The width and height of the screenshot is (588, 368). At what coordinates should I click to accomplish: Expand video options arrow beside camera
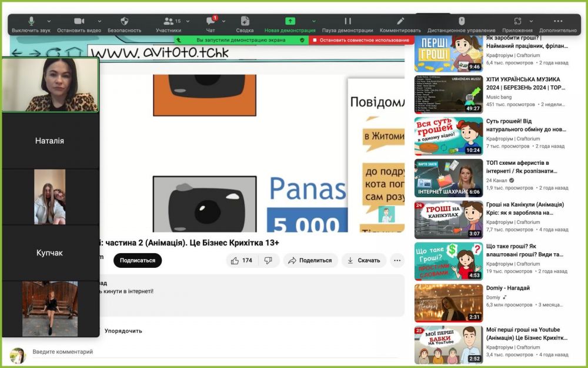(99, 21)
